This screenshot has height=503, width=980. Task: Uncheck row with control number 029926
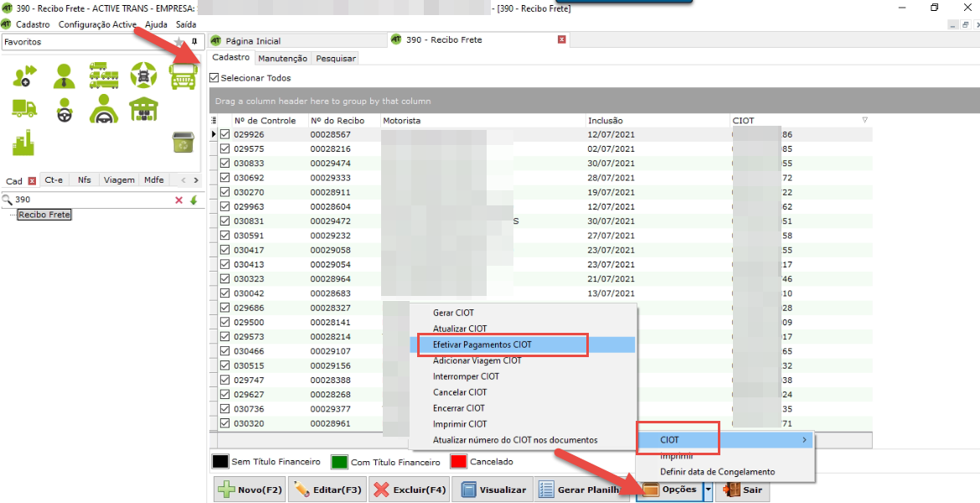[224, 135]
